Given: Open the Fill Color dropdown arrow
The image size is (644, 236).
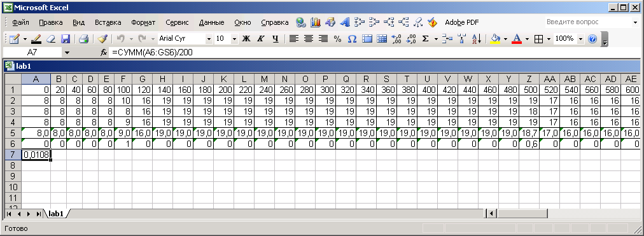Looking at the screenshot, I should (x=505, y=39).
